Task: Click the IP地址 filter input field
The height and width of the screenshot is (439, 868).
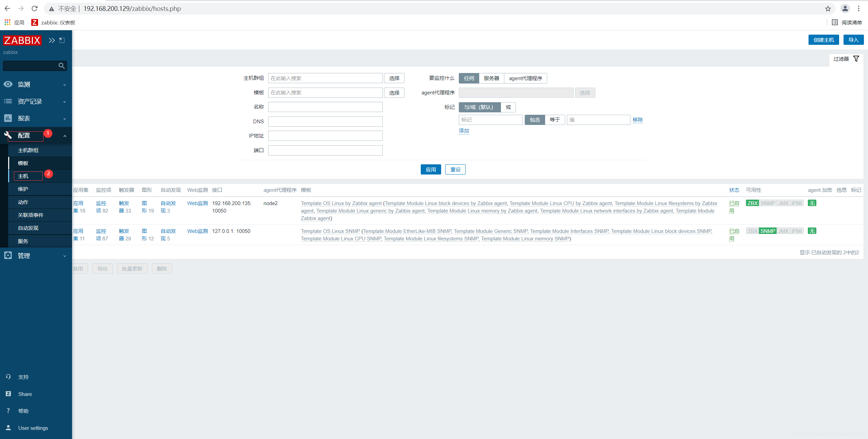Action: (x=325, y=136)
